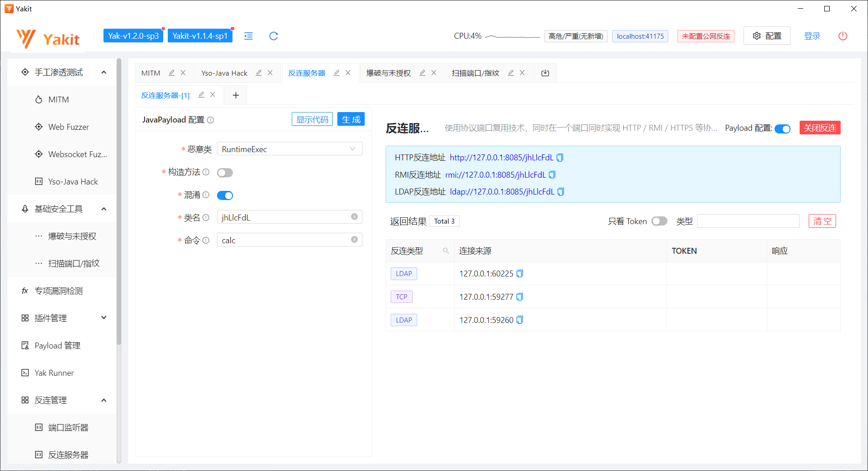This screenshot has width=868, height=471.
Task: Edit the 扫描端口/指纹 tab name
Action: (x=511, y=73)
